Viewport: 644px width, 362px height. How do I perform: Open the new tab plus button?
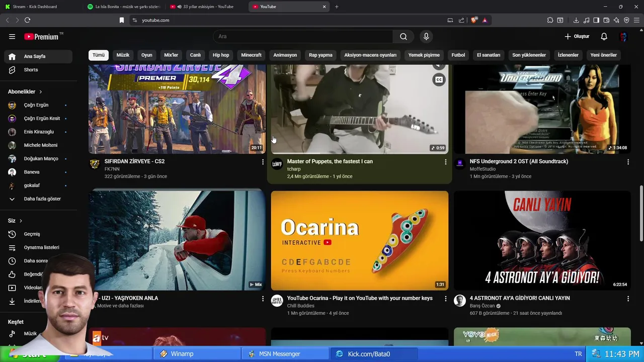(x=337, y=7)
